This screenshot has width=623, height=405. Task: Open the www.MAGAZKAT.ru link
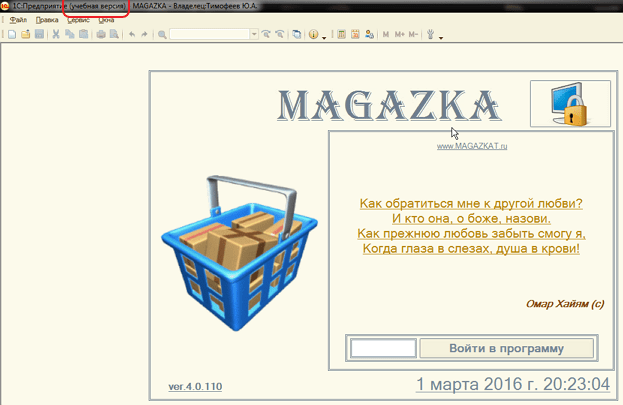click(x=472, y=146)
